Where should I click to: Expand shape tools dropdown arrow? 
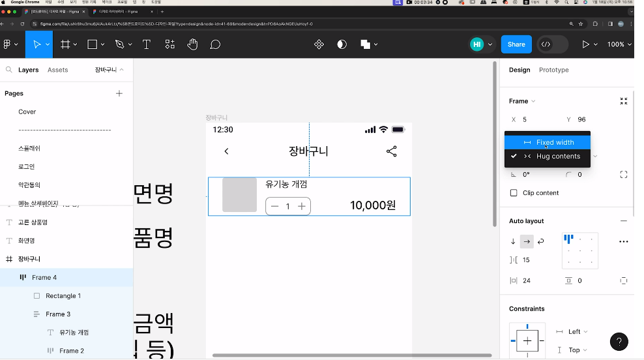(x=103, y=44)
